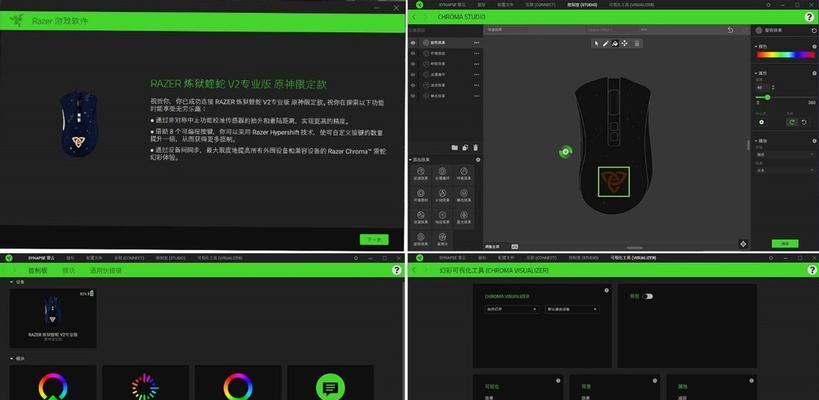This screenshot has width=819, height=400.
Task: Reset effect using the right panel reset icon
Action: click(x=814, y=31)
